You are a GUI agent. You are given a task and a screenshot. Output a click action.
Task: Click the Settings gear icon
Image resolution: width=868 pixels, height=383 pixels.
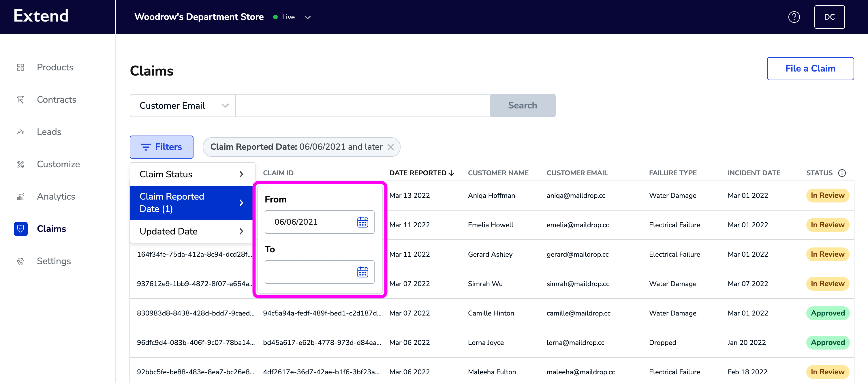(20, 261)
